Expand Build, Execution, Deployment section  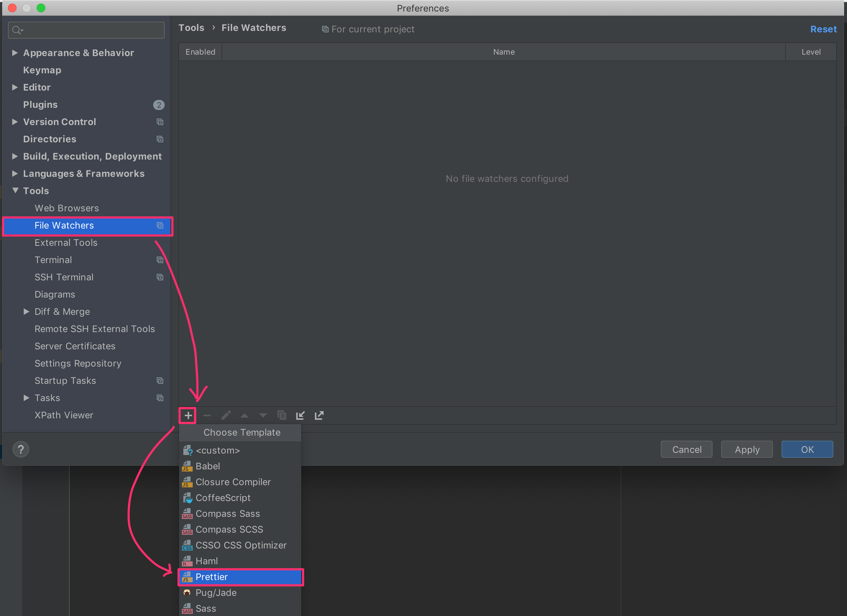pos(14,156)
